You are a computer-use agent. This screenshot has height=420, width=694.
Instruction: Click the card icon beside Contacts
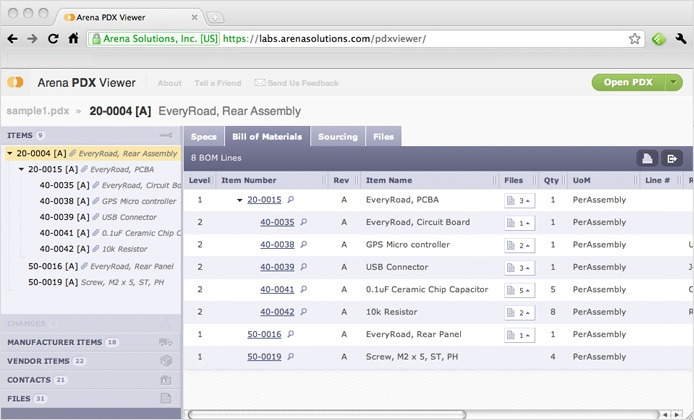point(166,380)
